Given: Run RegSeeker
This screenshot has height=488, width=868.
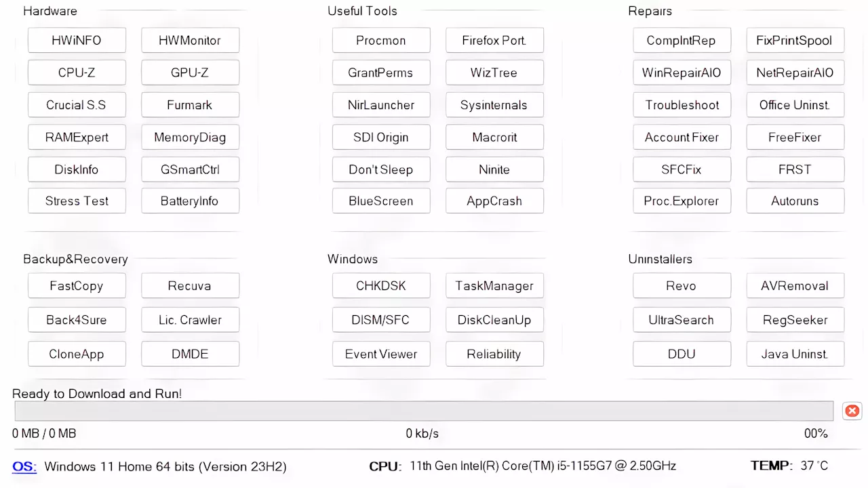Looking at the screenshot, I should (795, 320).
